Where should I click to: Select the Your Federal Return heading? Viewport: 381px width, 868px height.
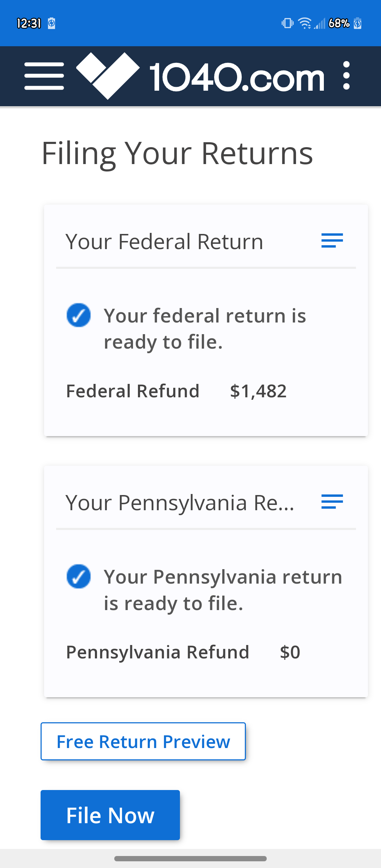tap(164, 242)
